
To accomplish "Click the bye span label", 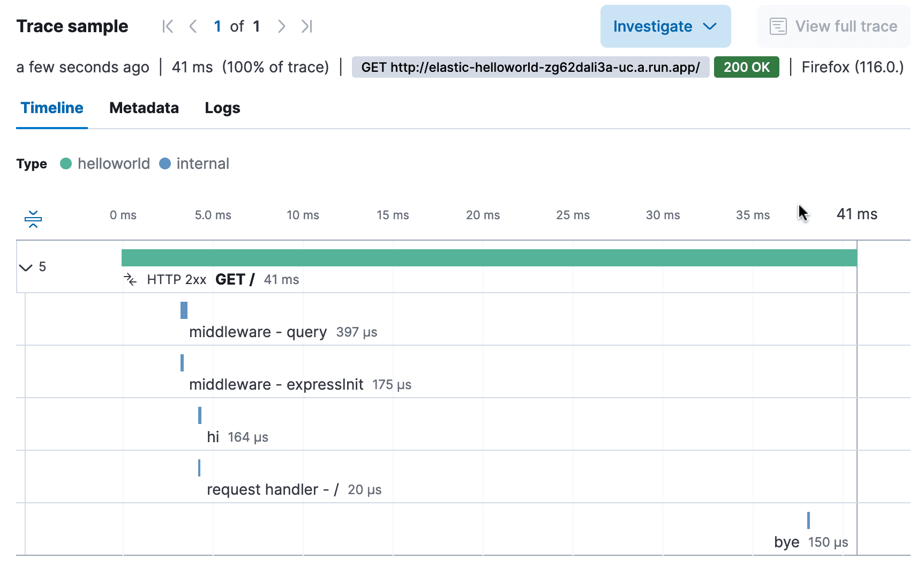I will click(786, 542).
